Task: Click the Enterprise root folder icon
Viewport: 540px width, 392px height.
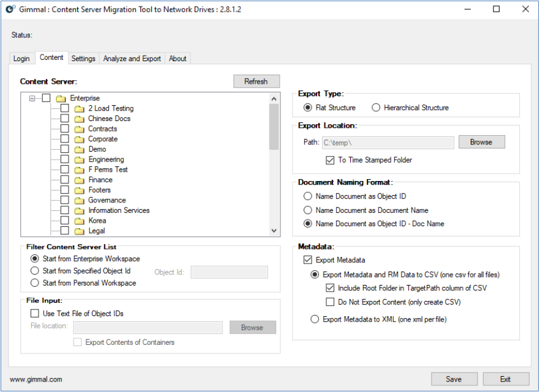Action: coord(61,98)
